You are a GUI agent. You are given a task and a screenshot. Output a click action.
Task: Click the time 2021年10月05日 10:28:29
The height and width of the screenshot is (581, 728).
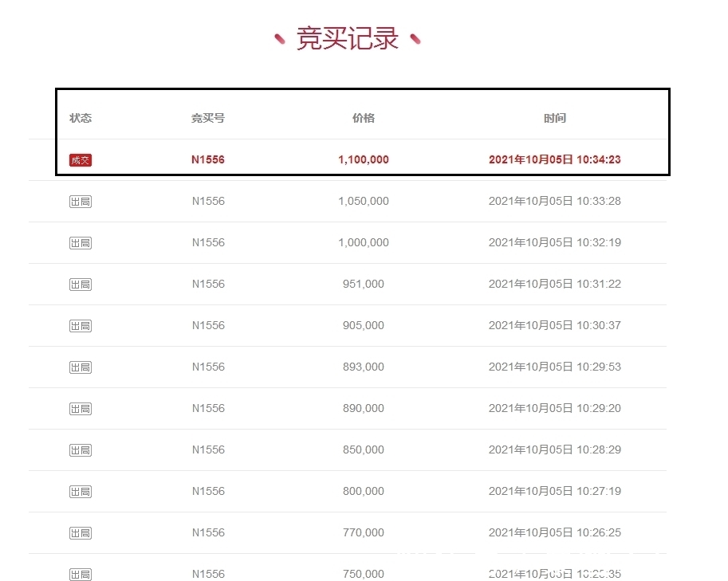[x=555, y=449]
